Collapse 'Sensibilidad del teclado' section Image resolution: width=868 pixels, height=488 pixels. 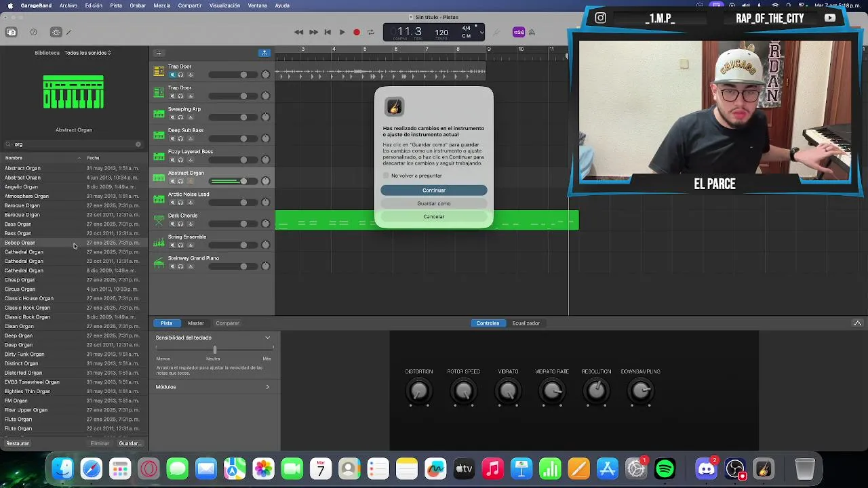[267, 338]
